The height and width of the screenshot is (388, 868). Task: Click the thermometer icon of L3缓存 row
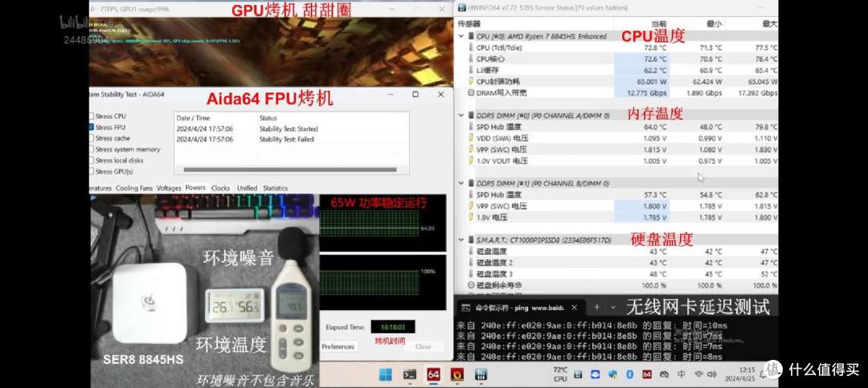[471, 71]
